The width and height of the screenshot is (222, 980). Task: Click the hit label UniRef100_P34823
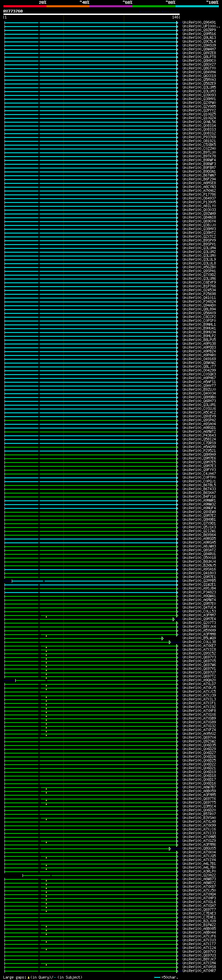(x=199, y=592)
